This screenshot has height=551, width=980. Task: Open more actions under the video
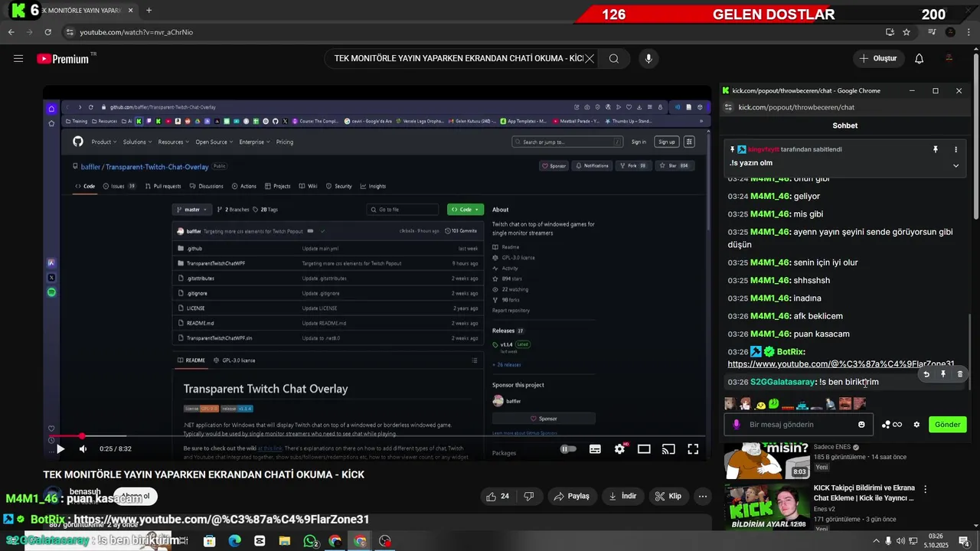point(702,496)
